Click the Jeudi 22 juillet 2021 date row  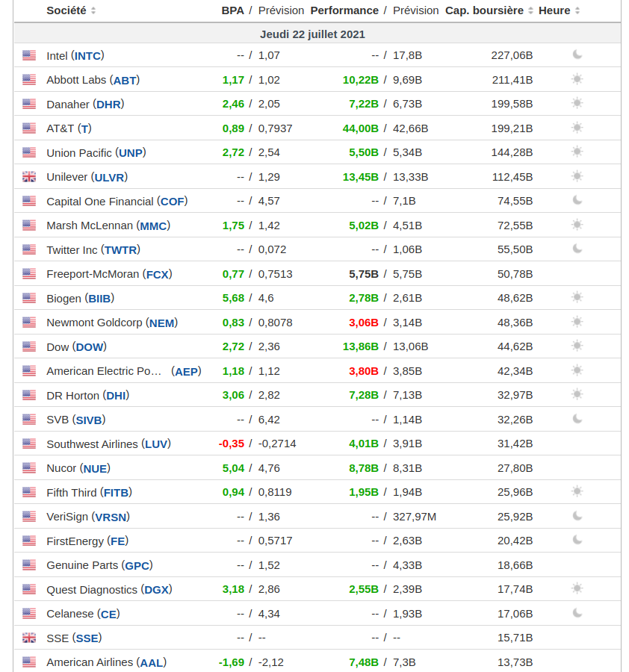(x=312, y=34)
